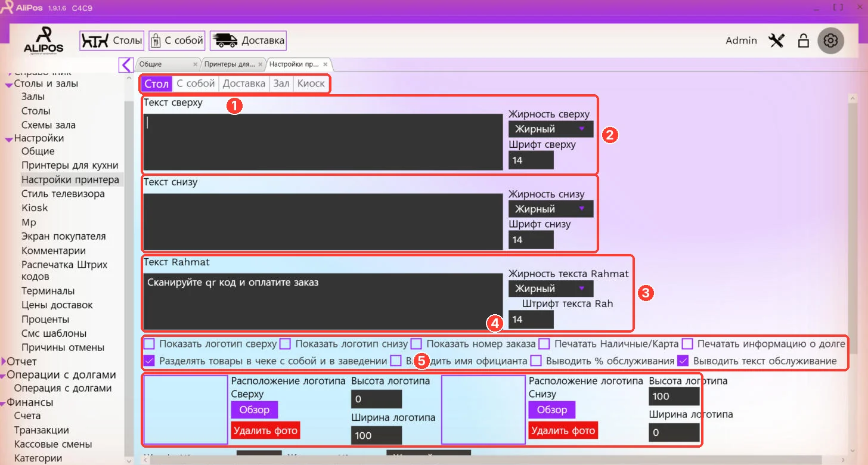The height and width of the screenshot is (465, 868).
Task: Click Обзор for the Снизу logo
Action: (552, 410)
